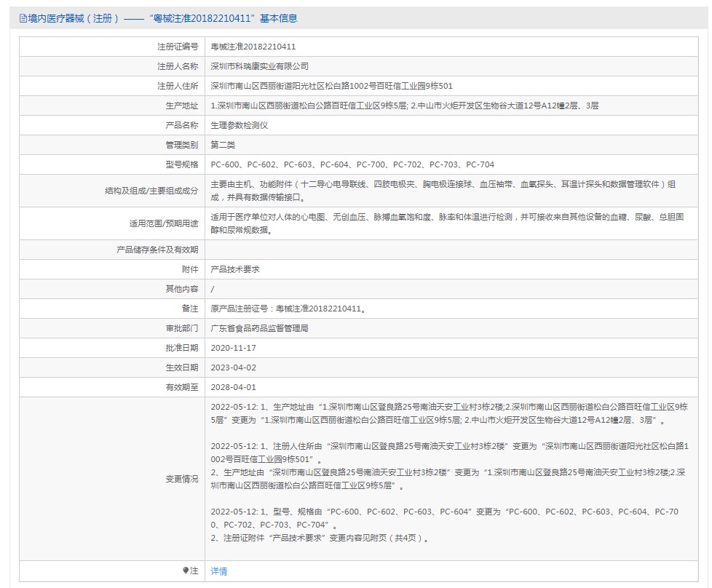Click the 变更情况 label

[x=181, y=479]
